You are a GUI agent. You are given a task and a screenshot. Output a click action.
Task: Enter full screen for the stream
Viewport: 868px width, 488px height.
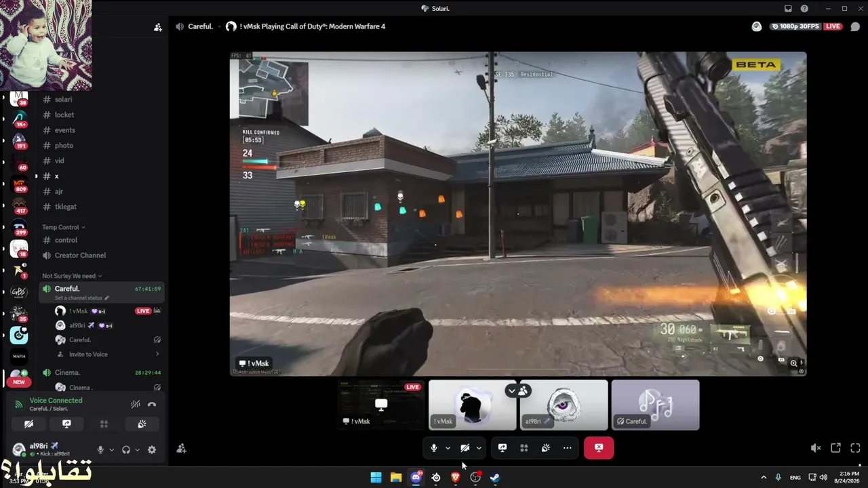[855, 448]
